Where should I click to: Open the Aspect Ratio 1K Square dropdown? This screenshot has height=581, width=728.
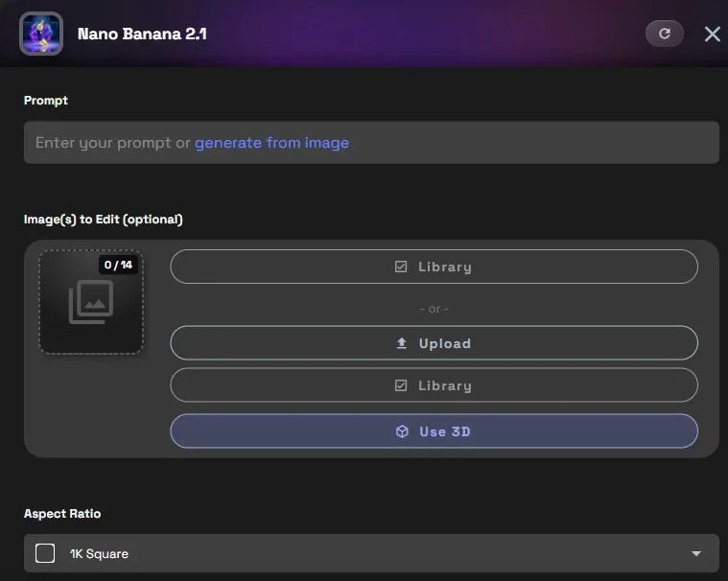pyautogui.click(x=371, y=553)
